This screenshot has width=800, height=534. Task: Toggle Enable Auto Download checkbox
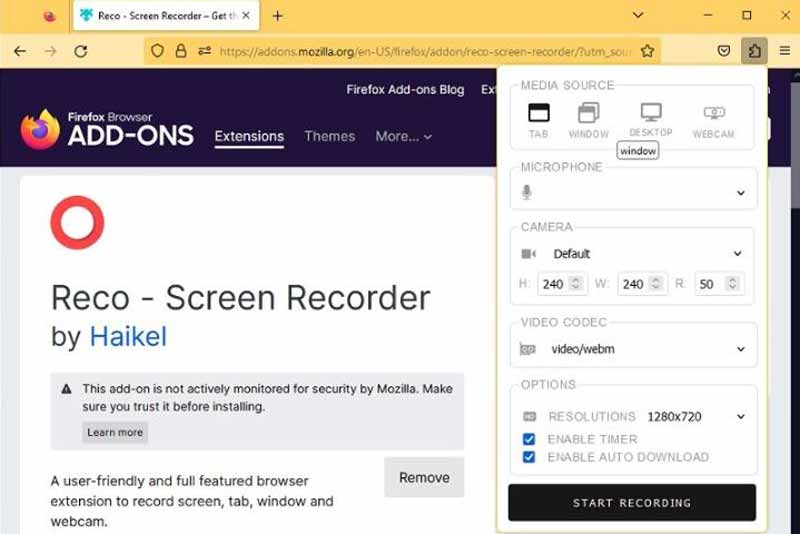529,457
